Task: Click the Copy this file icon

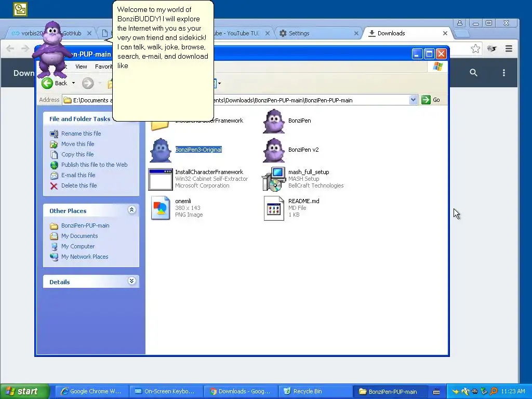Action: coord(54,155)
